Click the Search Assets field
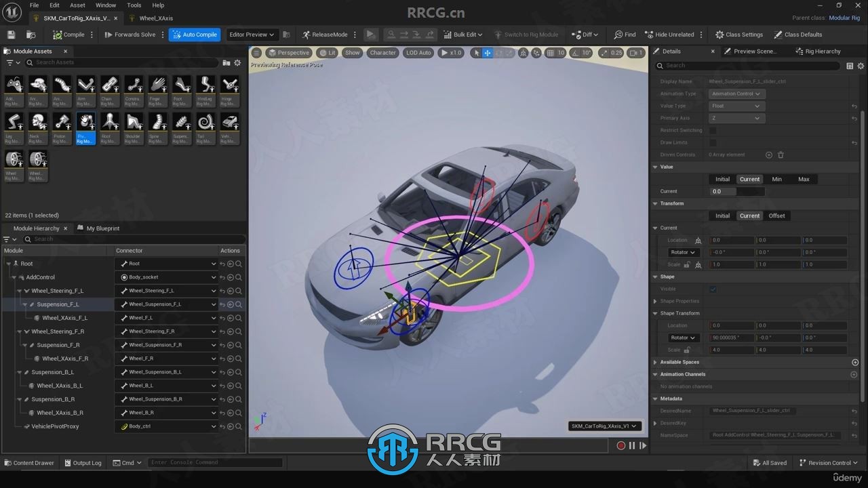This screenshot has width=868, height=488. [x=123, y=62]
